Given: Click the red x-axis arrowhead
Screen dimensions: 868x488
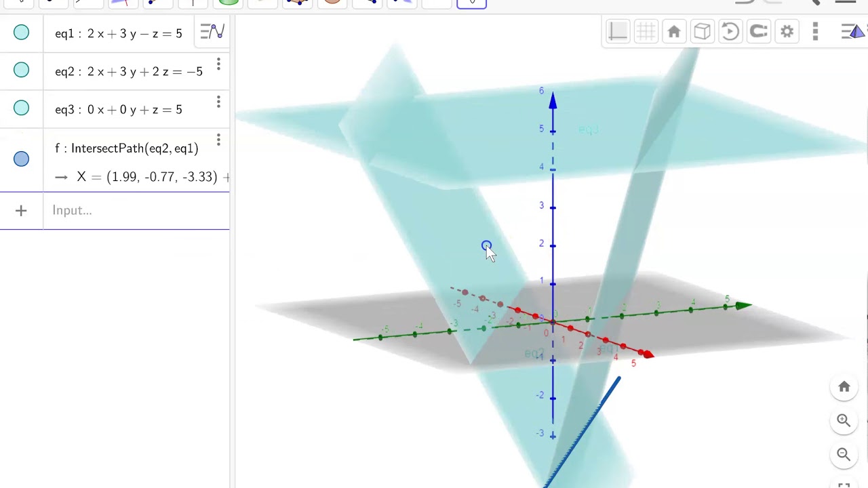Looking at the screenshot, I should click(x=648, y=354).
